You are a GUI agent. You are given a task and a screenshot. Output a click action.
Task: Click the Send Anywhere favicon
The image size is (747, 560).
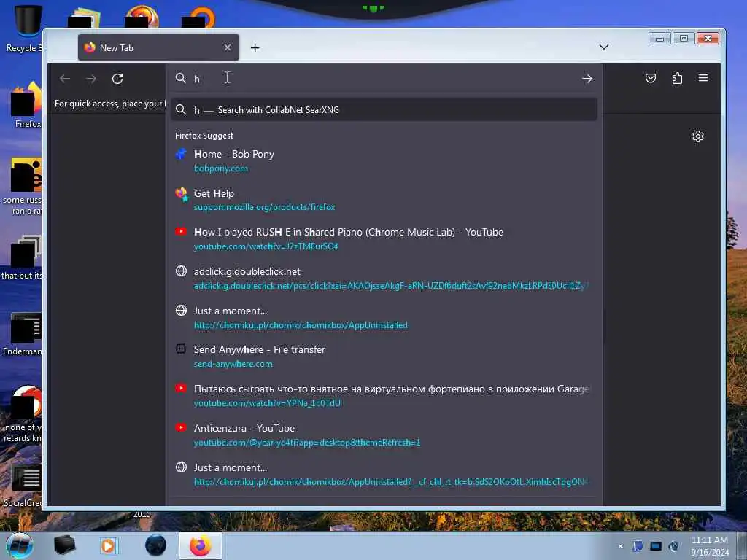(181, 349)
